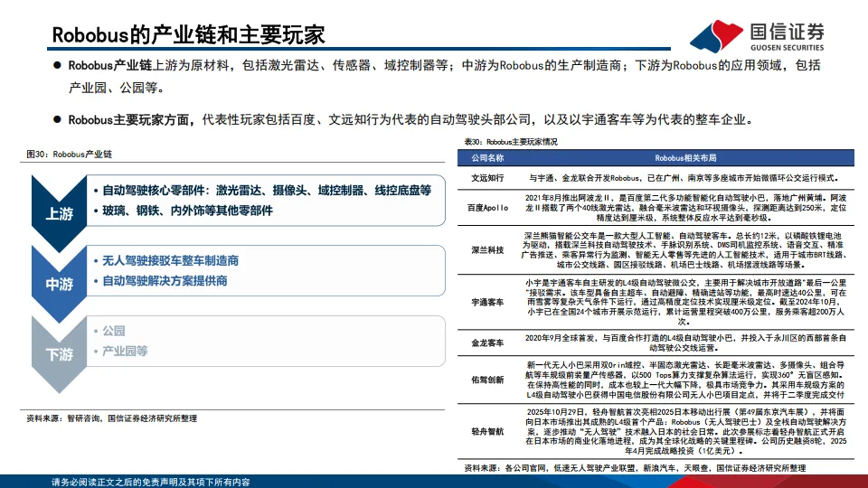Click the 公园 bullet in the downstream box
The height and width of the screenshot is (488, 868).
(109, 331)
